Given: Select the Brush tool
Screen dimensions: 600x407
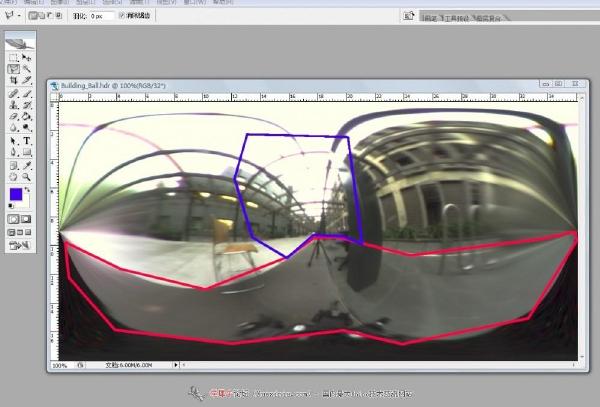Looking at the screenshot, I should point(26,94).
